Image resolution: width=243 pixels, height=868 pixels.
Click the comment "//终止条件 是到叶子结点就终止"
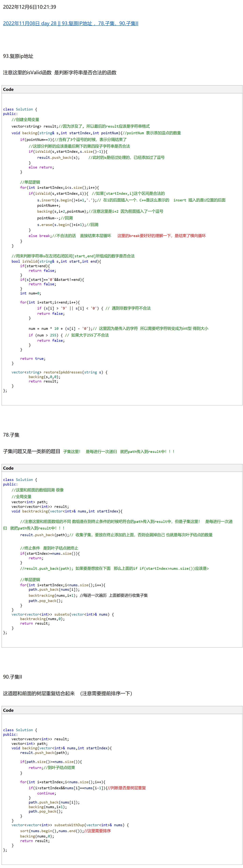[x=49, y=548]
